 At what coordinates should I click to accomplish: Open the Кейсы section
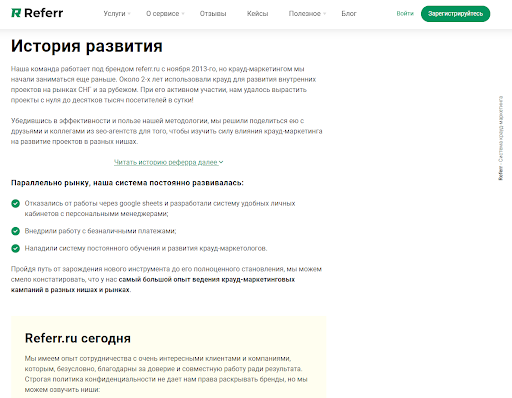point(257,14)
